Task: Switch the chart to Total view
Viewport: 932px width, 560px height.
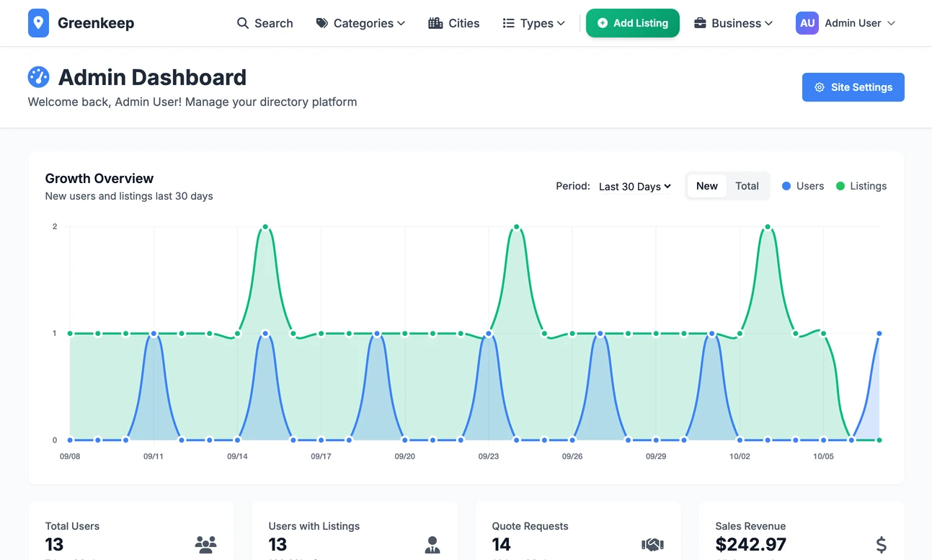Action: (x=747, y=186)
